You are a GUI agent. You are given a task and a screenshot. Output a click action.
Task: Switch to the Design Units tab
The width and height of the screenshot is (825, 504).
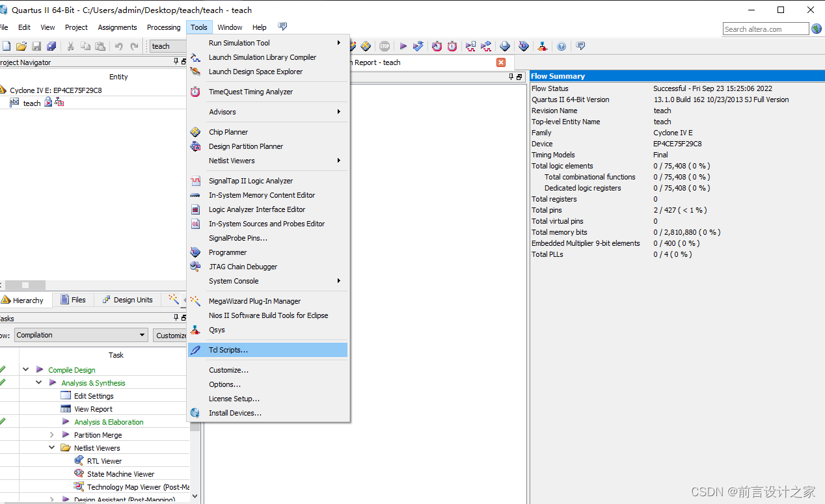[x=127, y=300]
